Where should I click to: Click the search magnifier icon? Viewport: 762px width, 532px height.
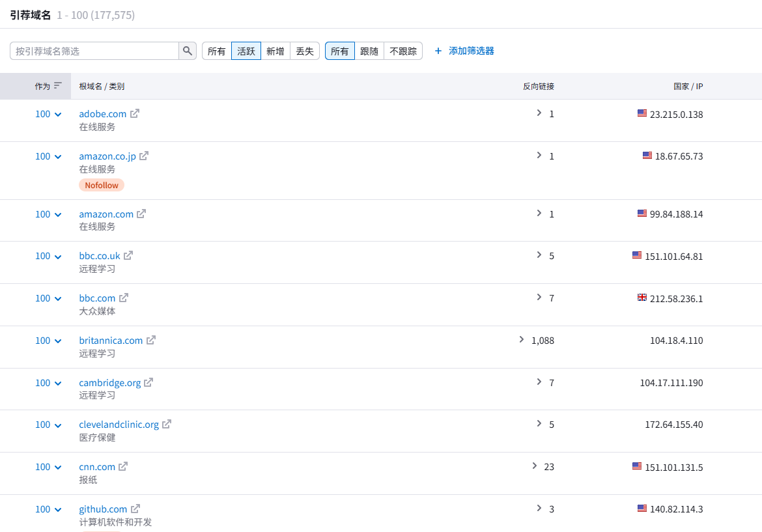click(x=188, y=51)
